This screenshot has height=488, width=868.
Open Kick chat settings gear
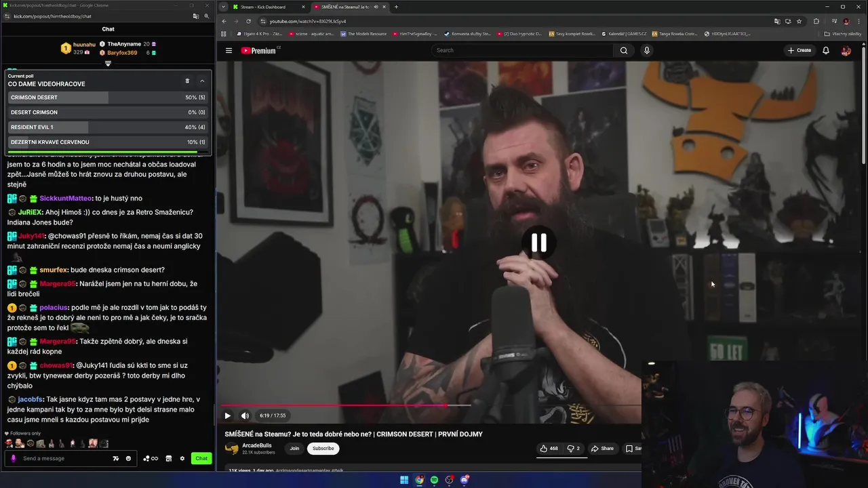pyautogui.click(x=182, y=459)
